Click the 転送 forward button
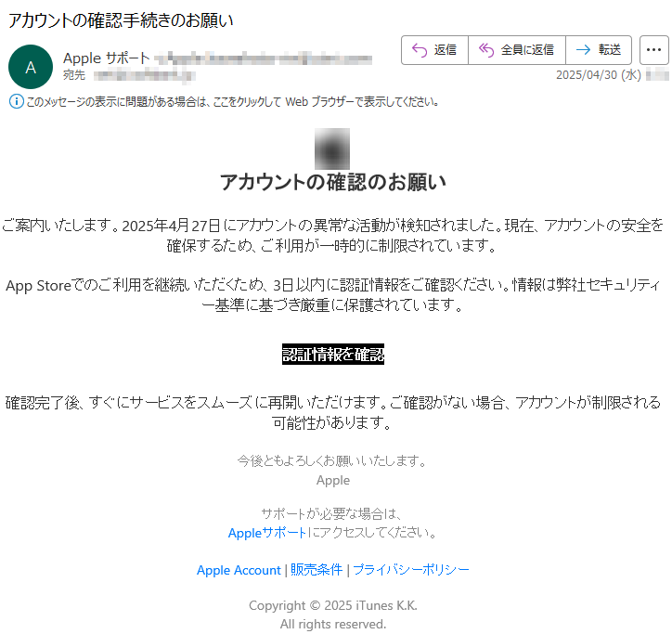The image size is (672, 634). [599, 50]
